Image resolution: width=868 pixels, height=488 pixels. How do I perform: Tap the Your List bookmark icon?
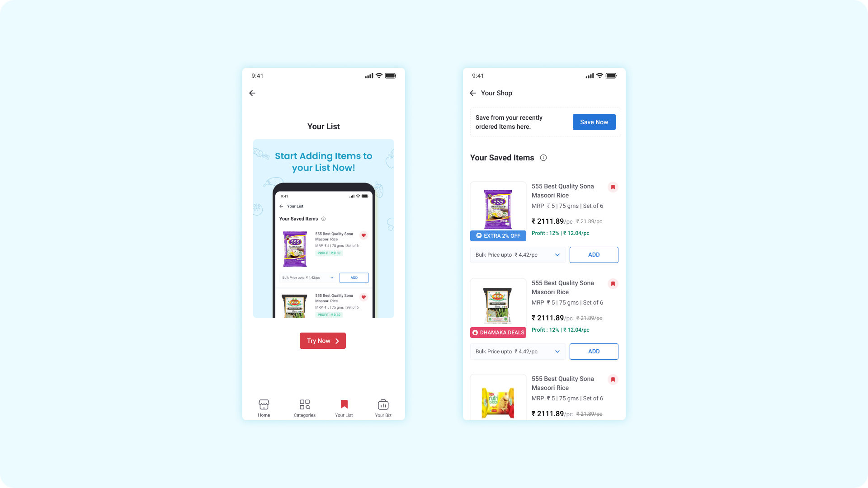coord(344,405)
